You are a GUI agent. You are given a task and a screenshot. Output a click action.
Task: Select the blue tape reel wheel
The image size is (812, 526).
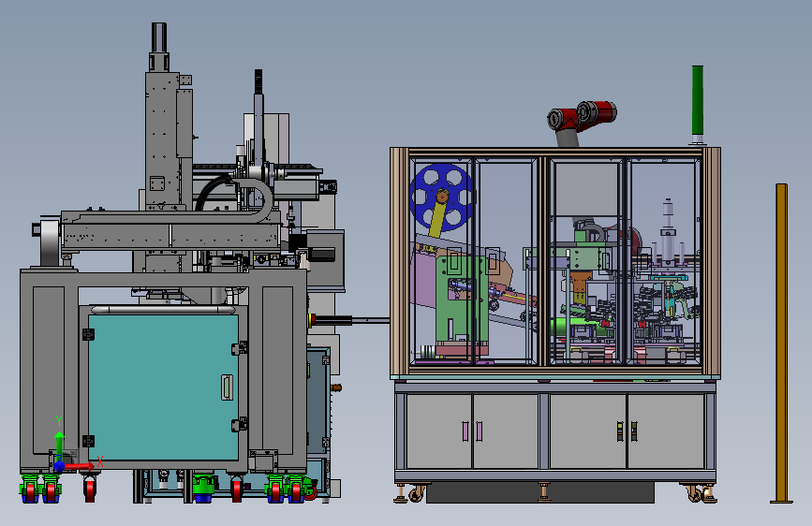coord(441,197)
